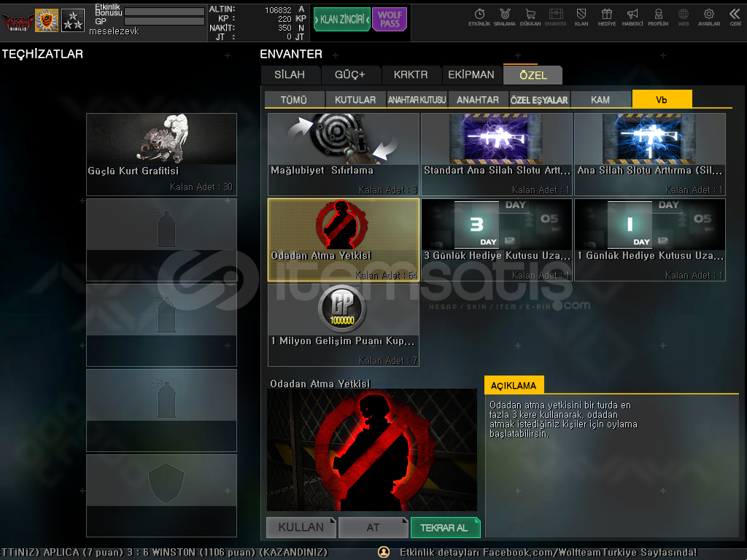Click the AÇIKLAMA description tab
The height and width of the screenshot is (560, 747).
514,385
